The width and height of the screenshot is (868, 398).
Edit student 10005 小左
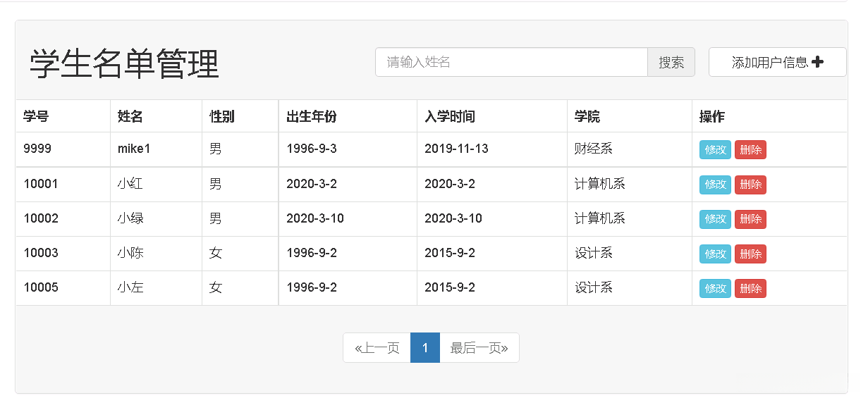(x=715, y=288)
